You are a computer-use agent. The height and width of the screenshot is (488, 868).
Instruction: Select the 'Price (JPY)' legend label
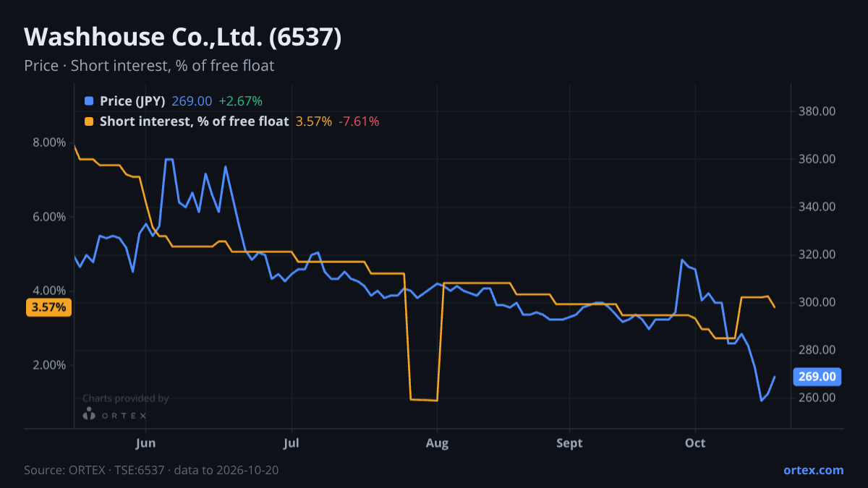(132, 101)
